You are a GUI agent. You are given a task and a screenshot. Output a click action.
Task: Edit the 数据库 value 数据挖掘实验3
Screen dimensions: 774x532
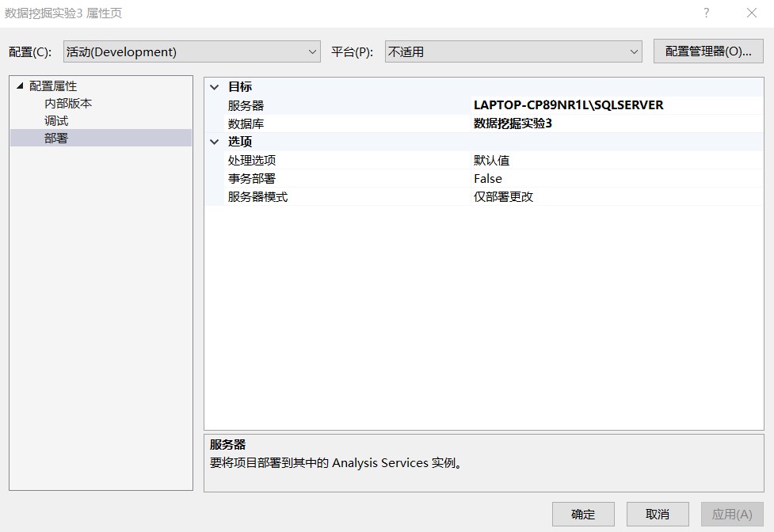[x=513, y=123]
